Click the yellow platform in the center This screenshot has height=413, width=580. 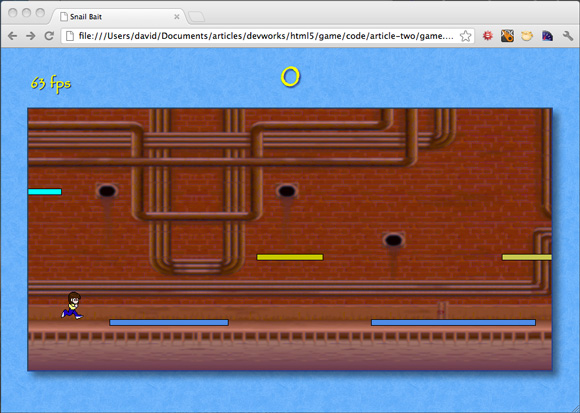[290, 257]
